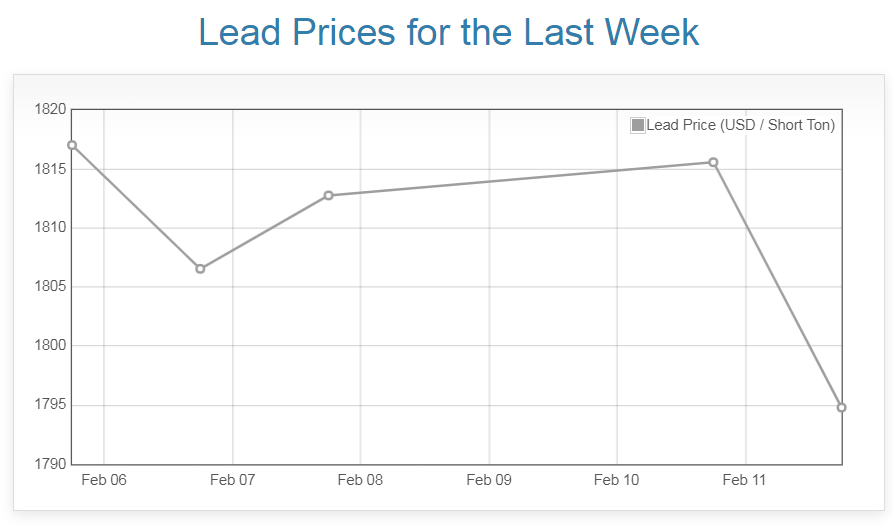
Task: Select the 1815 y-axis label
Action: pos(49,168)
